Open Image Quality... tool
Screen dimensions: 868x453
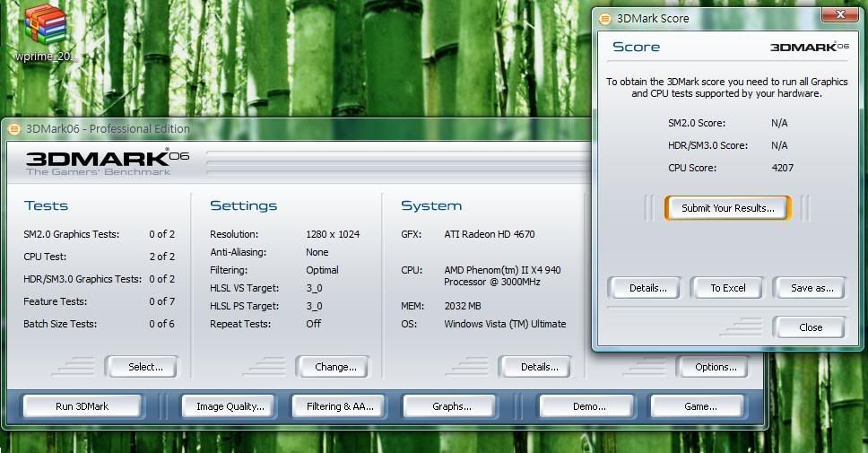(x=230, y=406)
